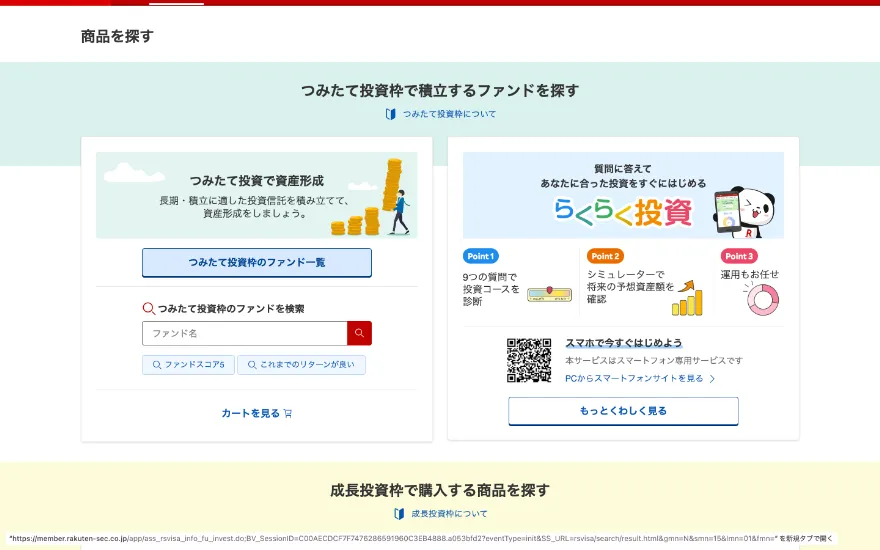Focus the ファンド名 search field
The image size is (880, 550).
pyautogui.click(x=245, y=333)
